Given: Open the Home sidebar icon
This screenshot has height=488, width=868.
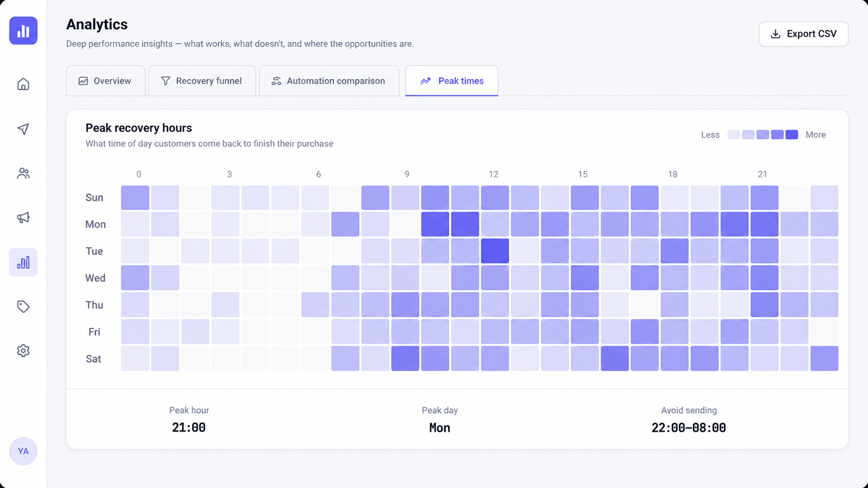Looking at the screenshot, I should (x=23, y=84).
